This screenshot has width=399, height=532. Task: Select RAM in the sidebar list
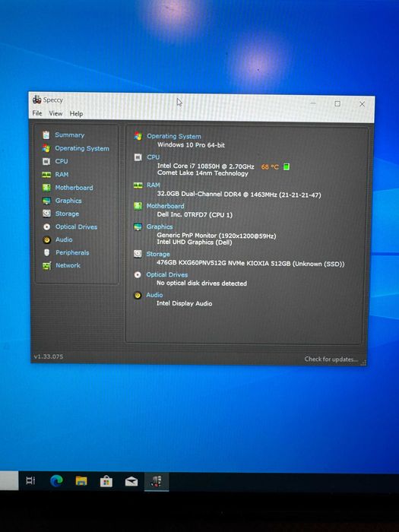click(62, 174)
